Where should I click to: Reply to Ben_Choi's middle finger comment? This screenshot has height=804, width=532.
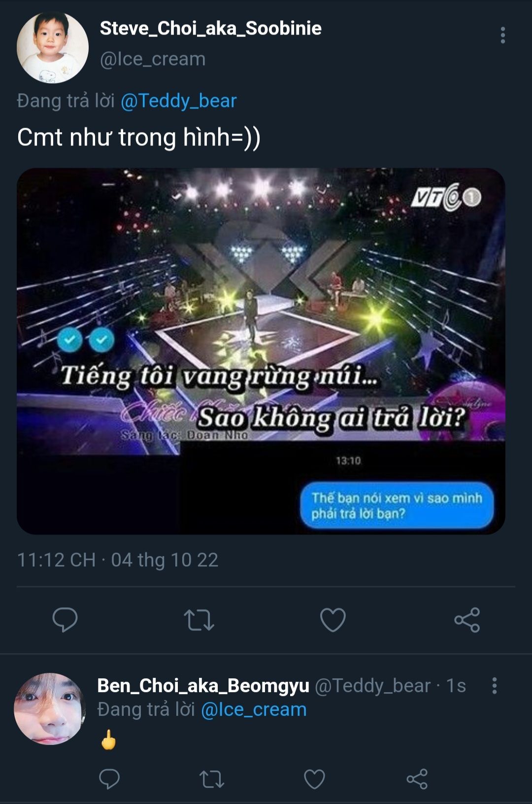pyautogui.click(x=109, y=779)
